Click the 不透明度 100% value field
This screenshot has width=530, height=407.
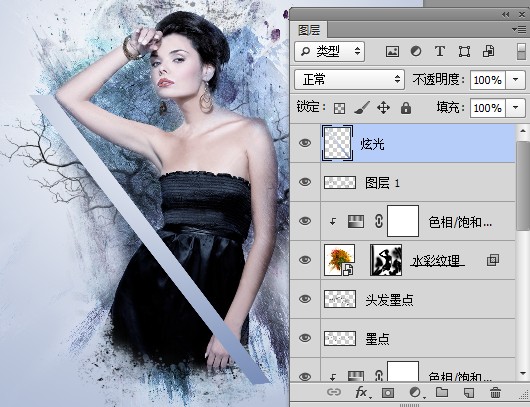click(x=488, y=80)
